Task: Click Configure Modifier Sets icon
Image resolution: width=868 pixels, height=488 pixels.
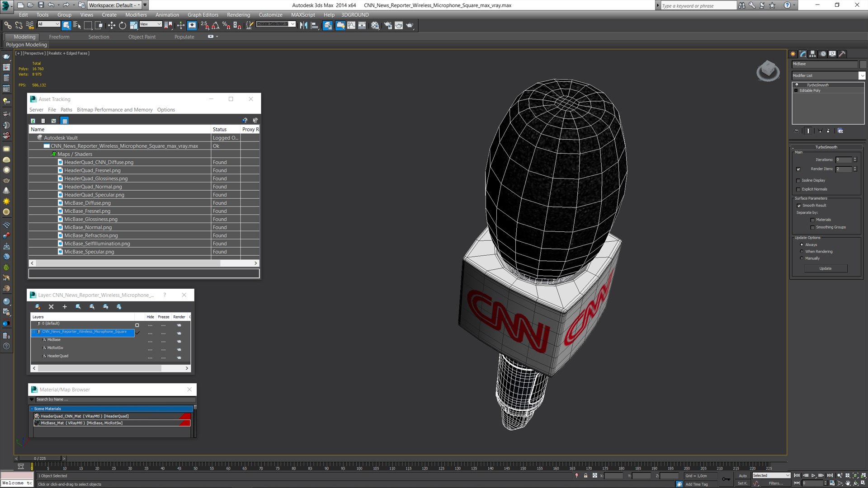Action: [x=840, y=131]
